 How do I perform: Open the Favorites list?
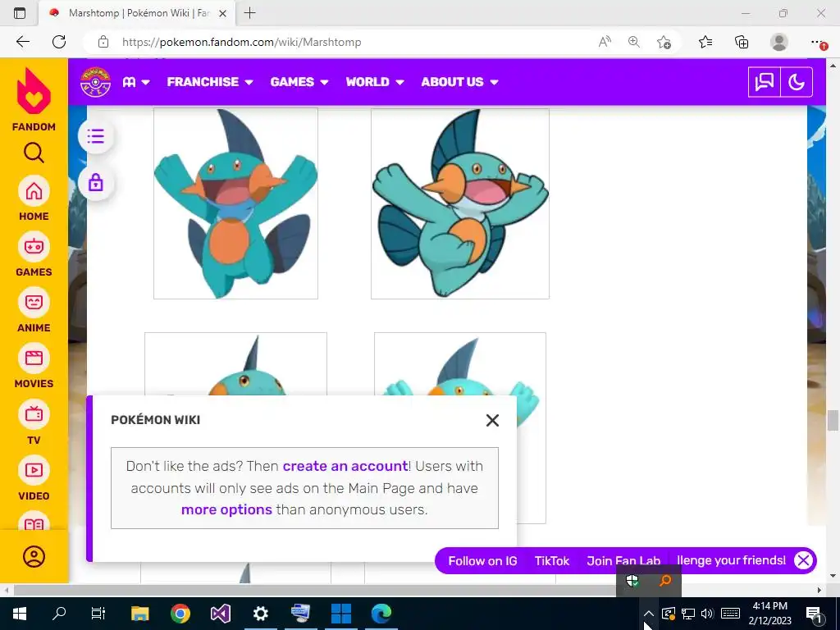[705, 42]
